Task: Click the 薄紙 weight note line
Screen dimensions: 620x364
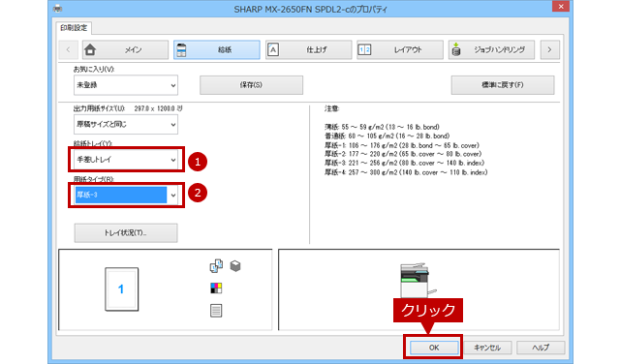Action: point(382,127)
